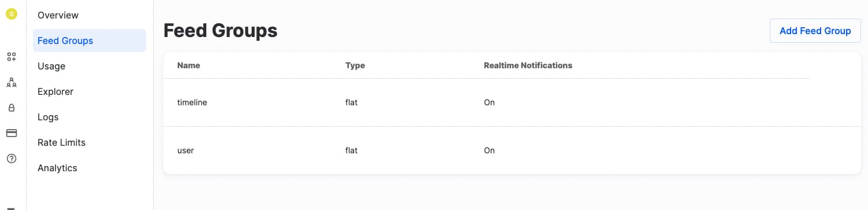Open the billing credit card icon

coord(11,133)
